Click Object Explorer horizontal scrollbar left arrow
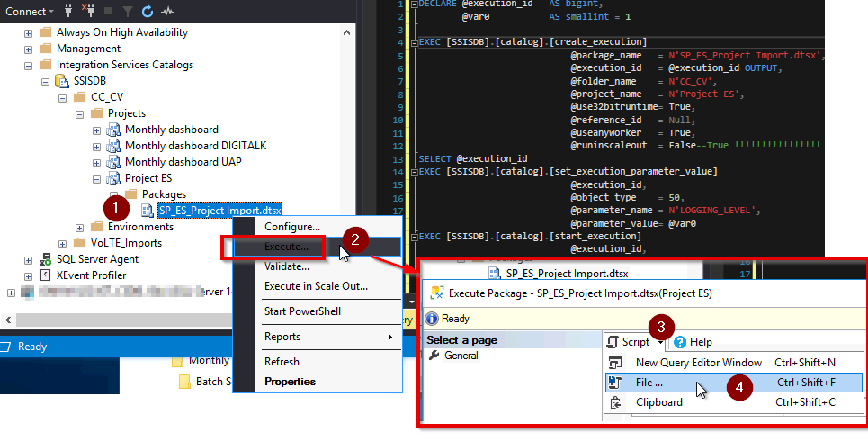The width and height of the screenshot is (868, 441). pos(8,319)
